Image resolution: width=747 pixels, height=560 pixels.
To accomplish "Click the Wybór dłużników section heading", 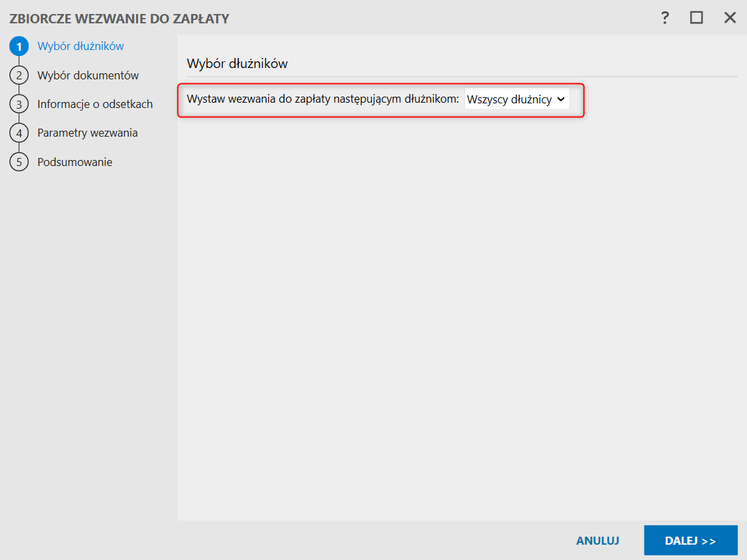I will pyautogui.click(x=237, y=64).
